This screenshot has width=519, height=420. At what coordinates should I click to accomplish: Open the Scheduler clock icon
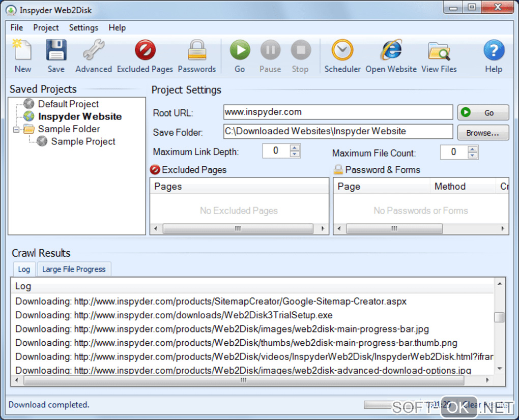coord(342,55)
